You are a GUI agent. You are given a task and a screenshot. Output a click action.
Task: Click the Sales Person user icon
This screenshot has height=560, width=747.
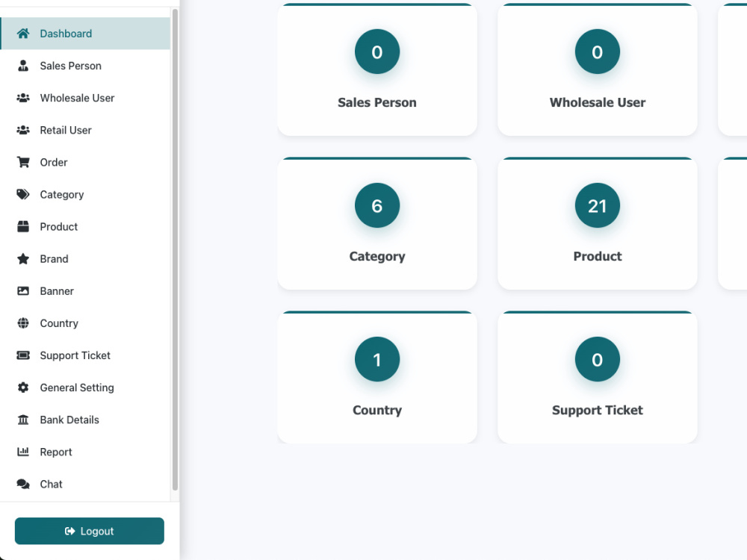pos(23,66)
